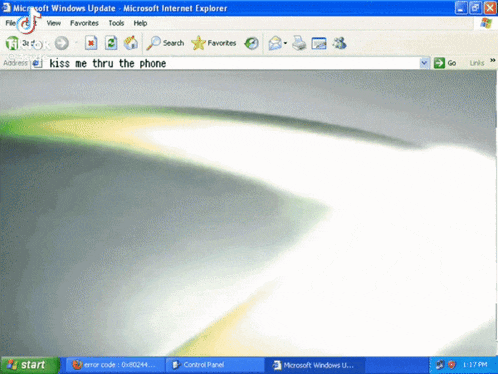Viewport: 498px width, 374px height.
Task: Expand the Mail button dropdown arrow
Action: [285, 43]
